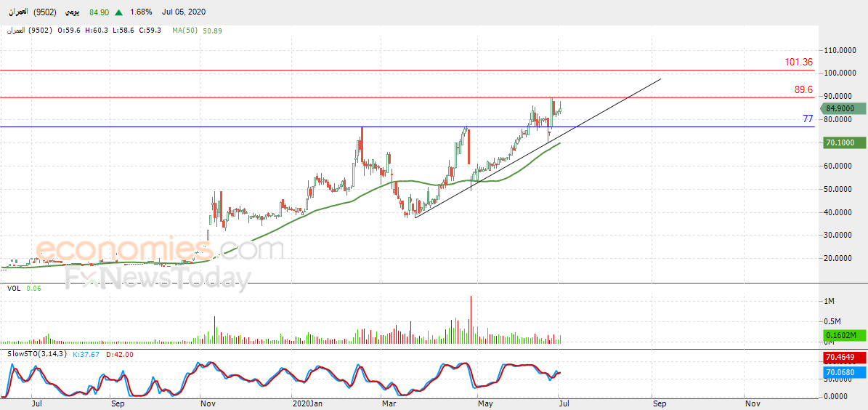Click the 84.90 last price in header
This screenshot has width=868, height=410.
coord(99,12)
